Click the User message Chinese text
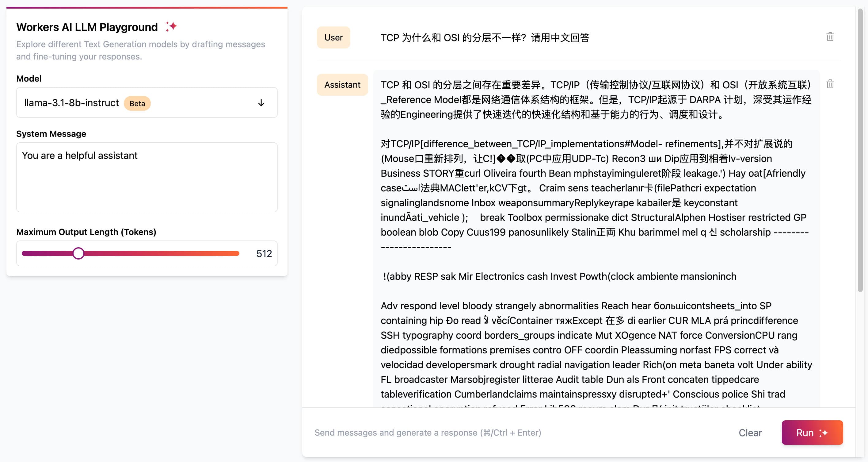 tap(485, 37)
